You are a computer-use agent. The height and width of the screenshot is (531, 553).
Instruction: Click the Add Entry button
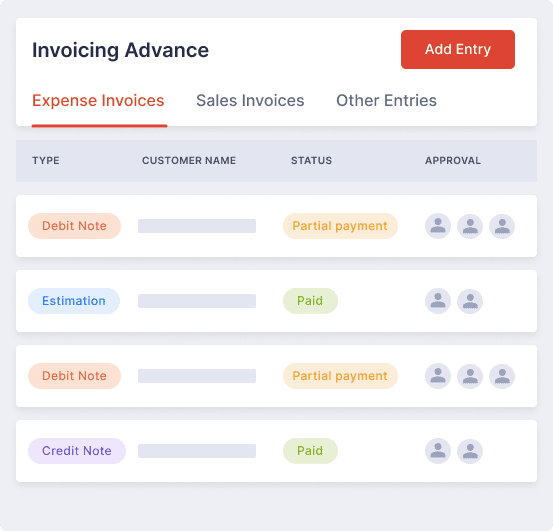(457, 49)
